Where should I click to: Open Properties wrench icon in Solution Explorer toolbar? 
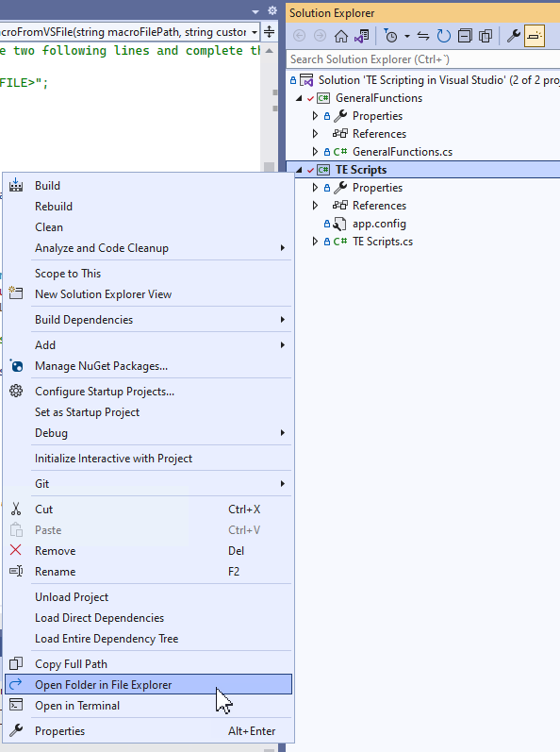point(514,36)
